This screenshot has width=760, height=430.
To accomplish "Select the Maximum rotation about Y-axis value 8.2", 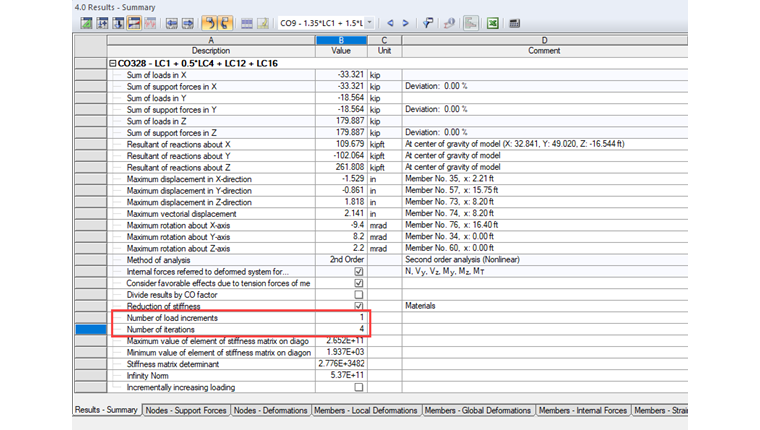I will click(341, 237).
